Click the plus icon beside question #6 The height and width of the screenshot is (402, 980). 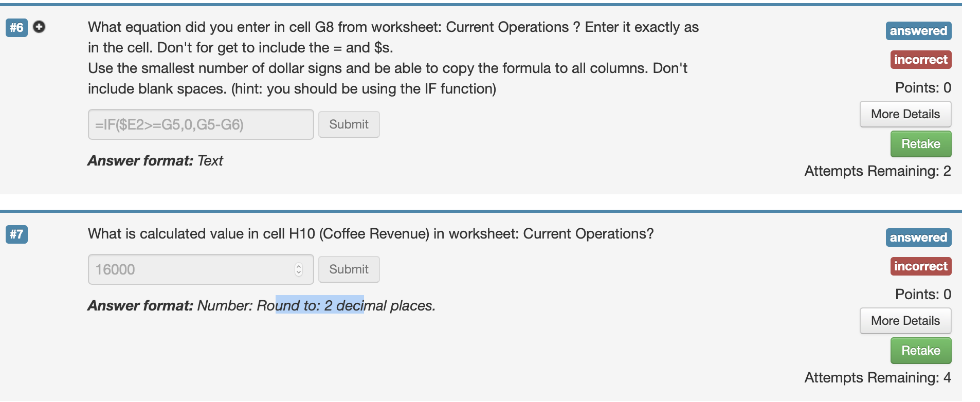pos(39,27)
